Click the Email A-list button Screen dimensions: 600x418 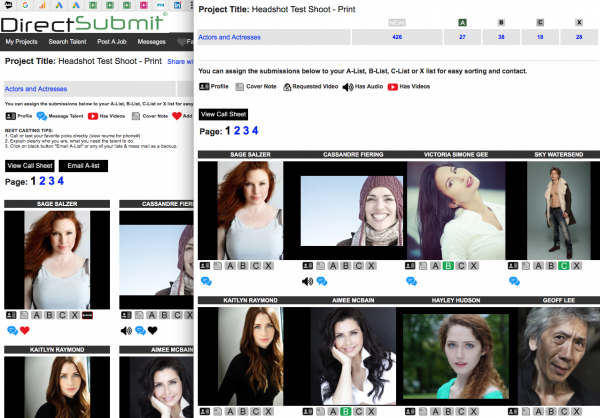point(85,164)
